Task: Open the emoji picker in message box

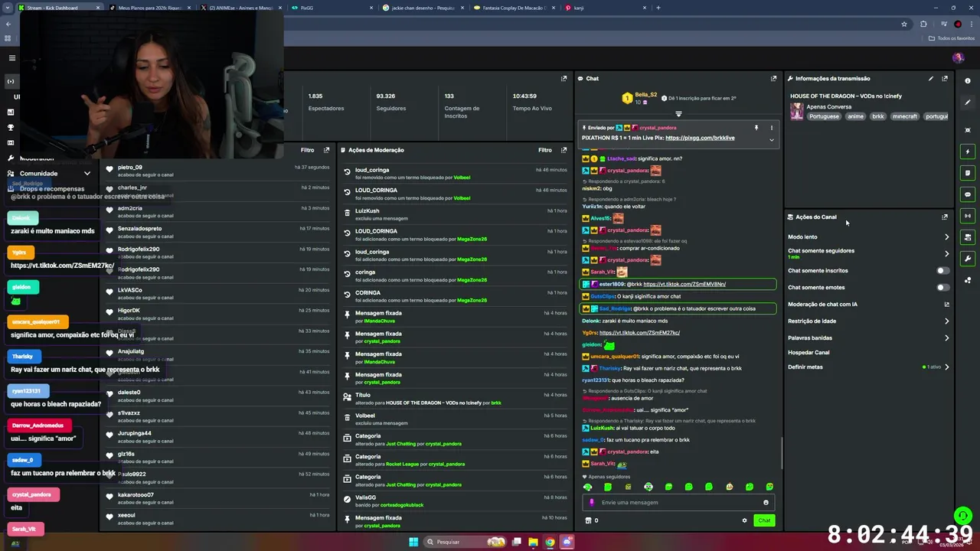Action: coord(766,503)
